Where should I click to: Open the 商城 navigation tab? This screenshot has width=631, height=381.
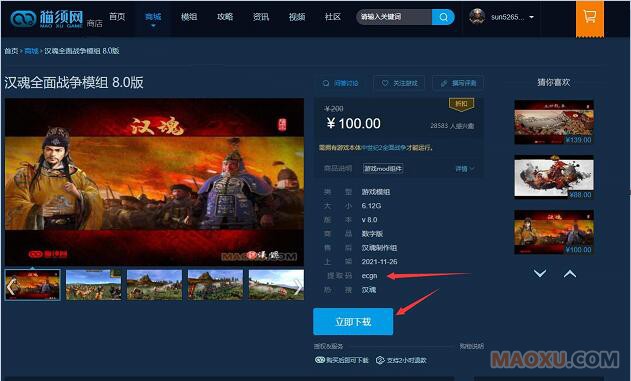pyautogui.click(x=153, y=16)
